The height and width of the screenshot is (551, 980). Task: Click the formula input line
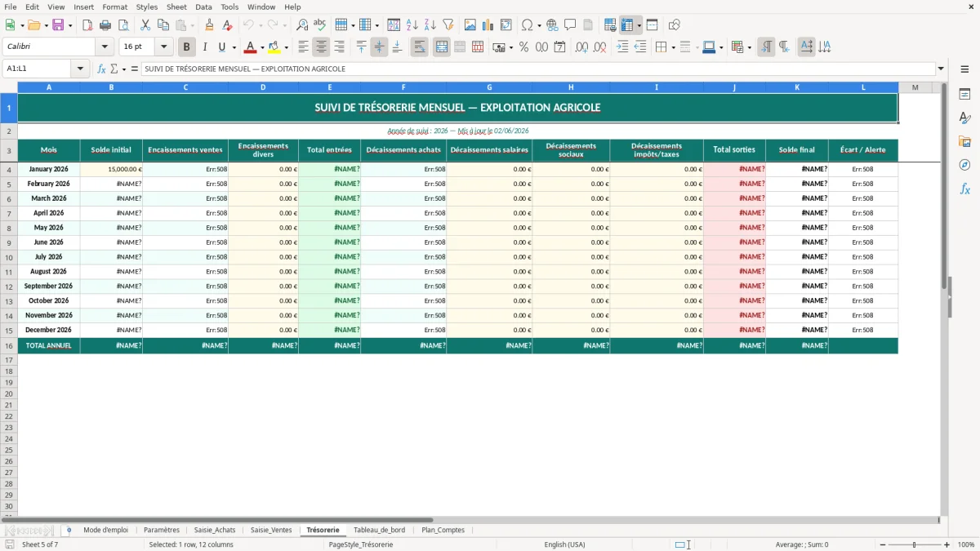point(537,69)
